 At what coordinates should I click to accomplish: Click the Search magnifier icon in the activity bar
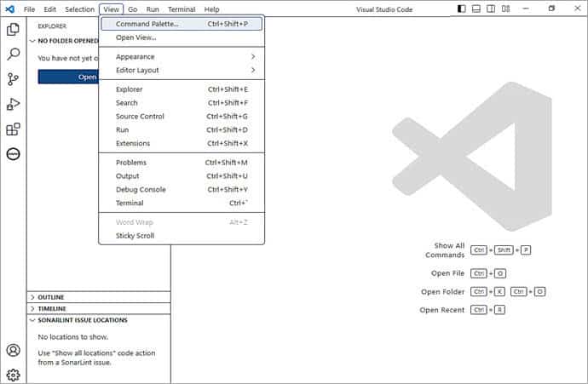click(x=13, y=54)
